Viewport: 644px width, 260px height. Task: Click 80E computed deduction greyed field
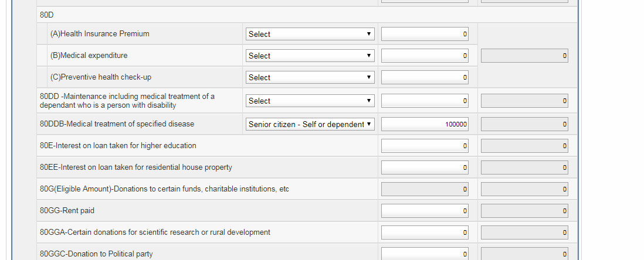pyautogui.click(x=524, y=146)
